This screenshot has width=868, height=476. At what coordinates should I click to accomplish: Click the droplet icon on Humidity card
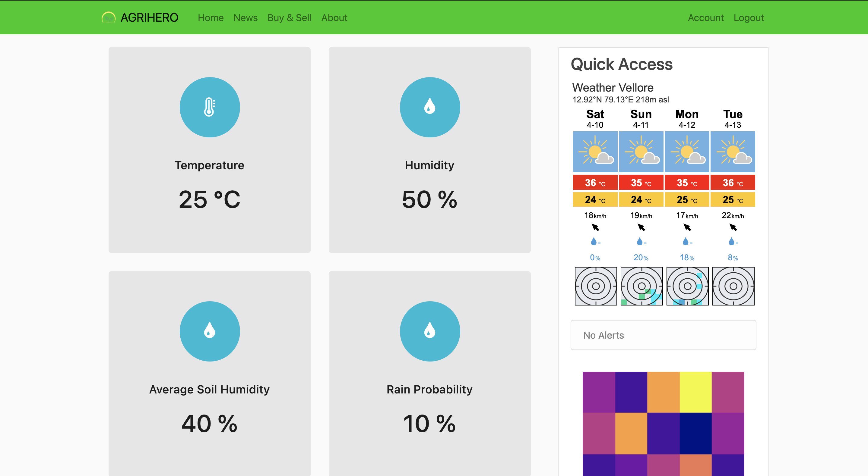tap(429, 107)
